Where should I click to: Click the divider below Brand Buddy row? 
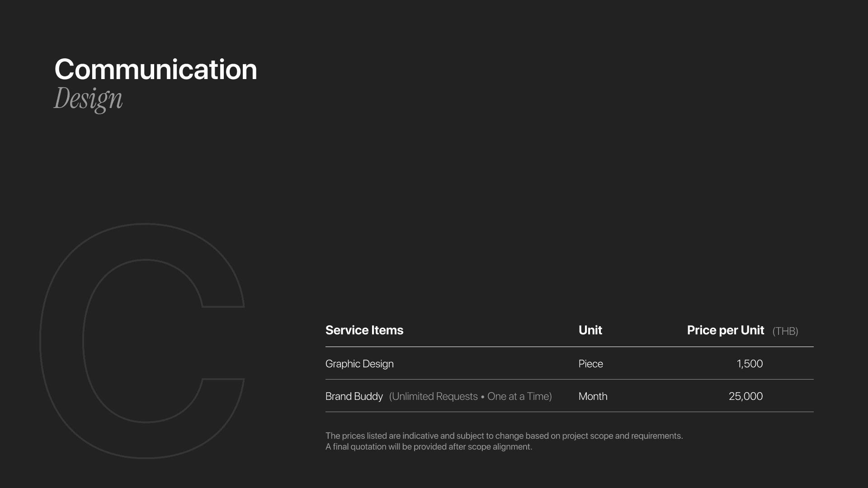tap(569, 412)
